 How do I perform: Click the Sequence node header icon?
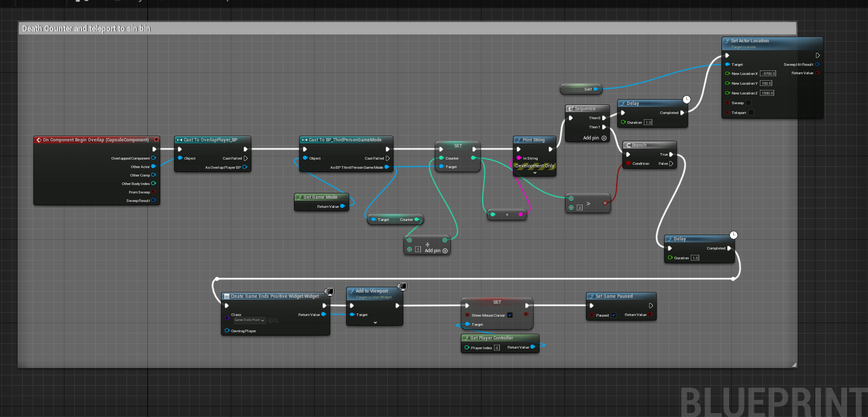click(x=571, y=109)
